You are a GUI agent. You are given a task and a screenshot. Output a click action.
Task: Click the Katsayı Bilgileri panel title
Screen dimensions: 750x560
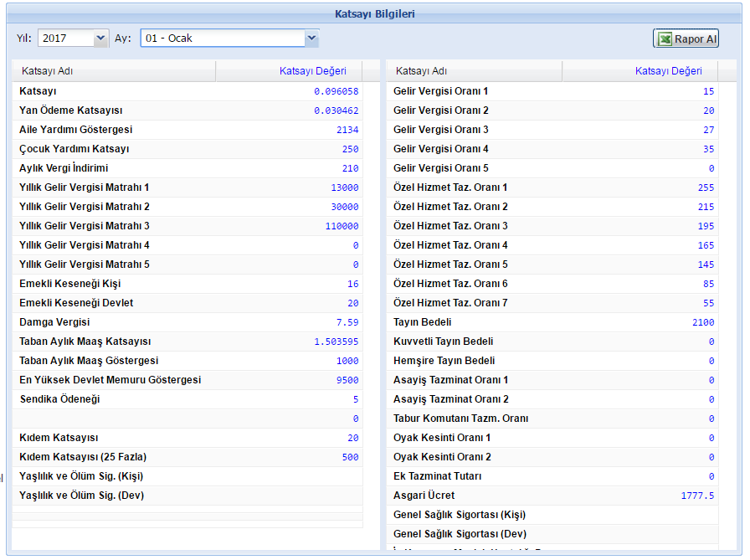pyautogui.click(x=374, y=14)
